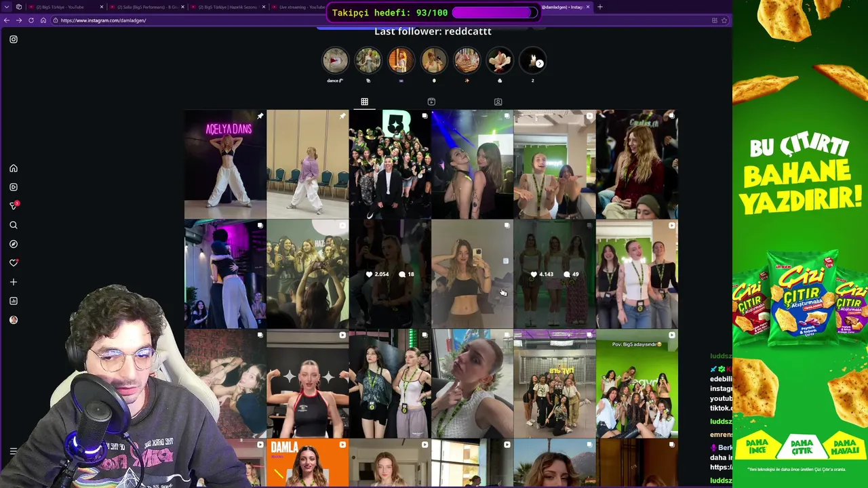The height and width of the screenshot is (488, 868).
Task: Open Notifications heart icon in the sidebar
Action: (x=14, y=263)
